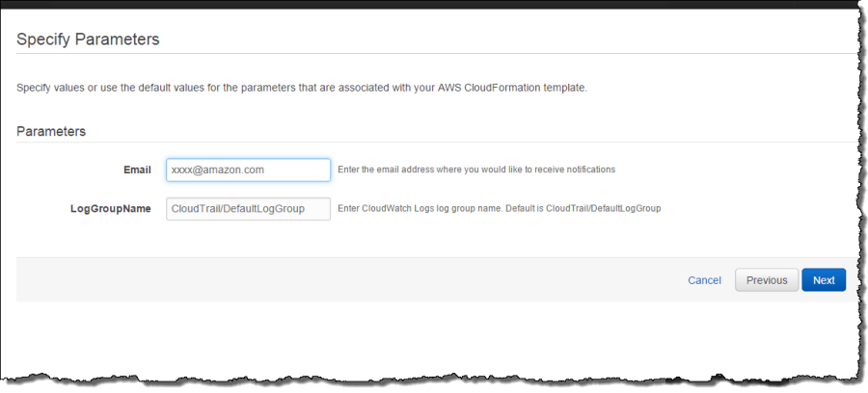Click the Email address input field
The width and height of the screenshot is (868, 393).
(248, 170)
